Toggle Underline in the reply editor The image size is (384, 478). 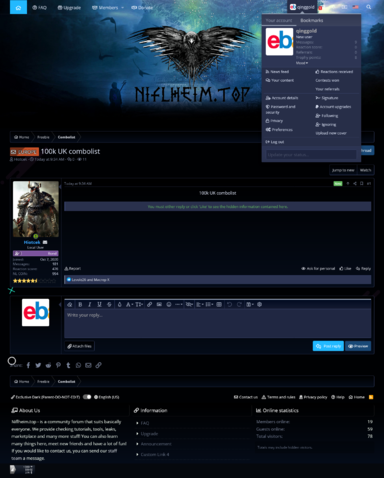99,304
